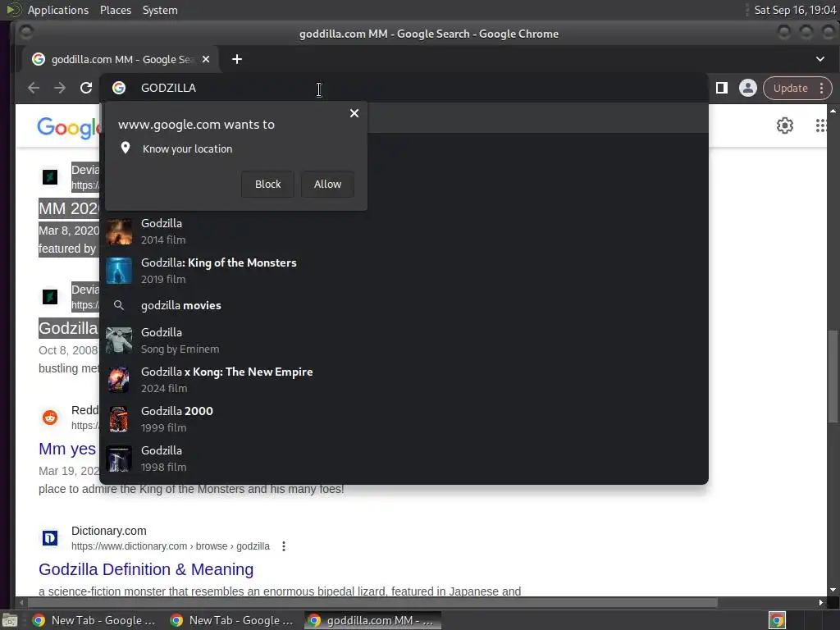Image resolution: width=840 pixels, height=630 pixels.
Task: Open the Applications menu
Action: pos(58,10)
